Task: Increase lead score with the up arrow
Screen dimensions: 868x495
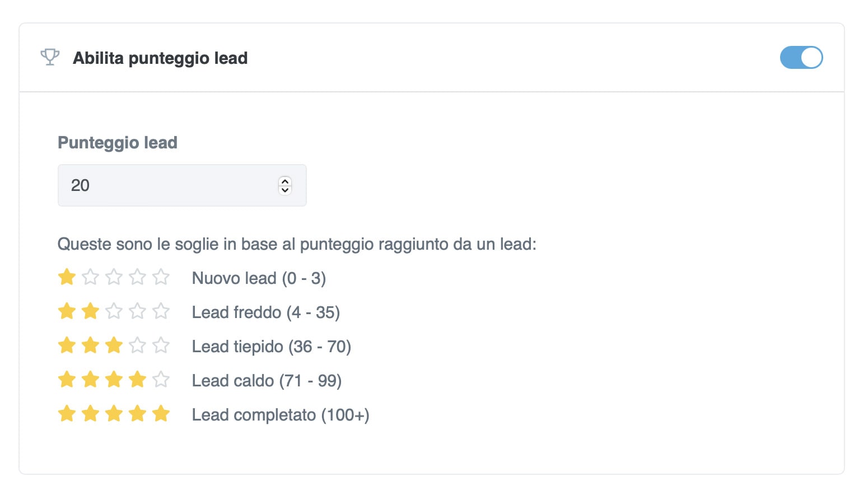Action: coord(285,181)
